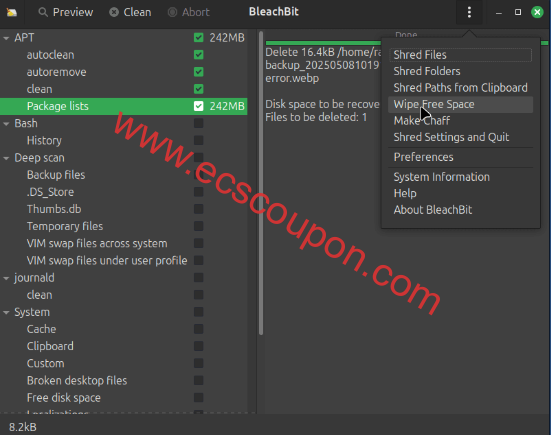Enable the Bash History checkbox

(x=199, y=141)
